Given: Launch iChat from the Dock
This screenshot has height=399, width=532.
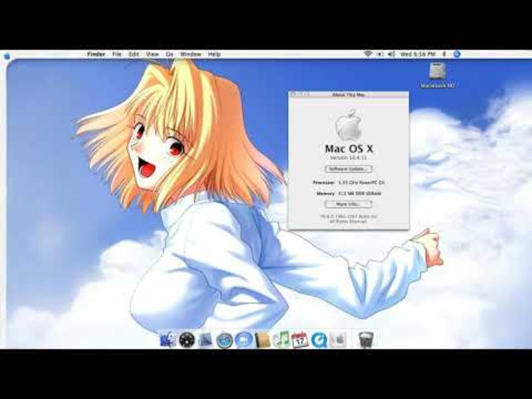Looking at the screenshot, I should point(243,340).
